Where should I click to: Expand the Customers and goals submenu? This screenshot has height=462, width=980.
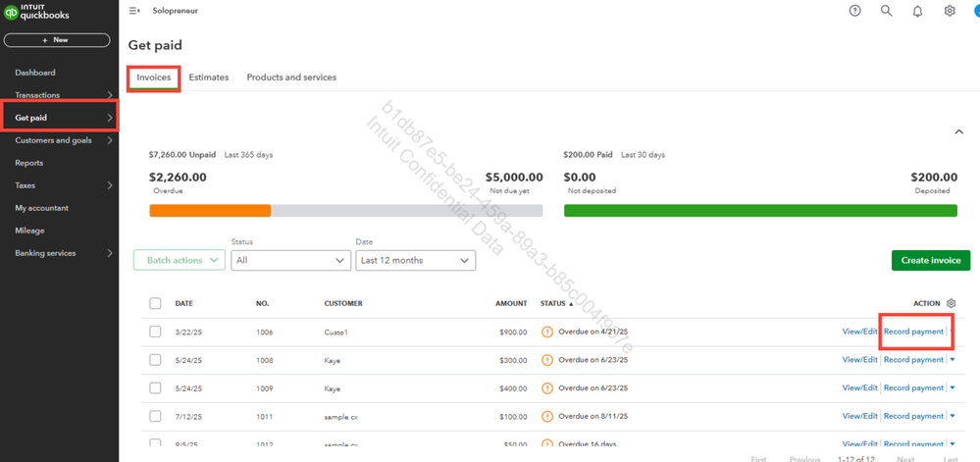pos(110,140)
